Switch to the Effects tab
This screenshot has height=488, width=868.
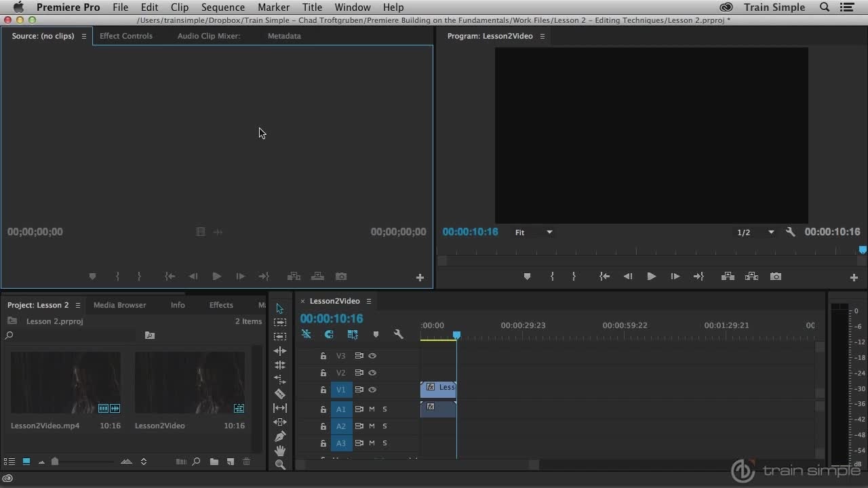click(221, 305)
